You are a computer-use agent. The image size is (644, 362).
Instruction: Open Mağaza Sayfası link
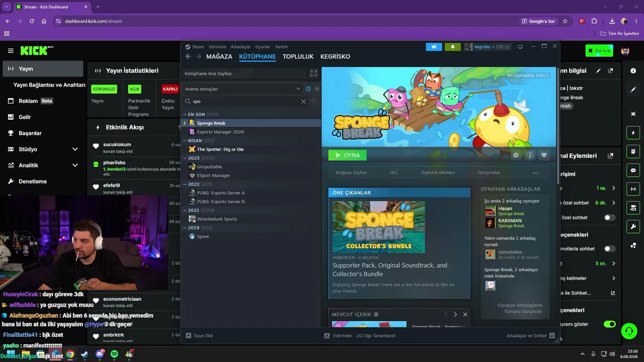[351, 172]
